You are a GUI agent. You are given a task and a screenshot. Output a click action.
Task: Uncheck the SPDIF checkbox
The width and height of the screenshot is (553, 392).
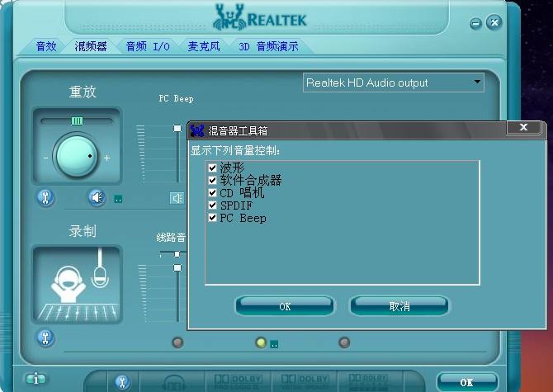212,205
